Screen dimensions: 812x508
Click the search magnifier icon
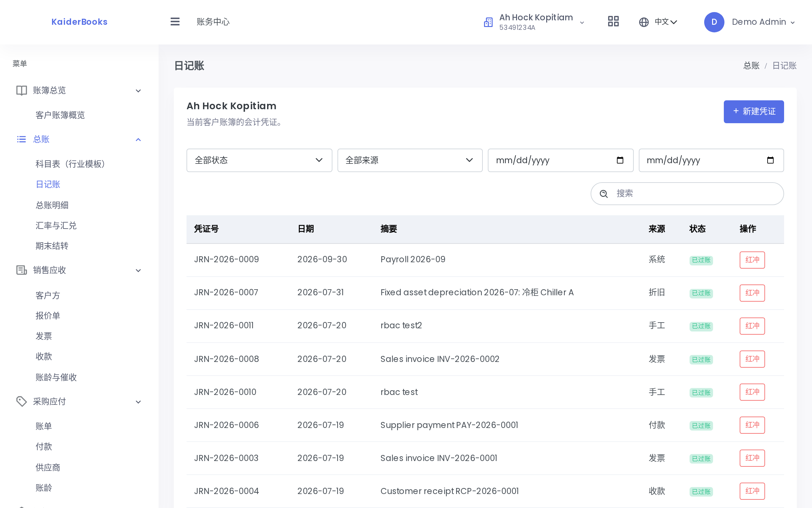coord(604,194)
